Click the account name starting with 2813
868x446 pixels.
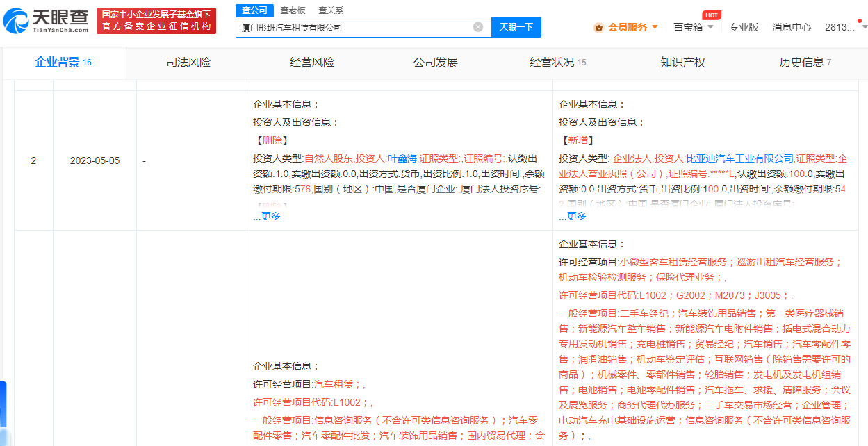(840, 27)
